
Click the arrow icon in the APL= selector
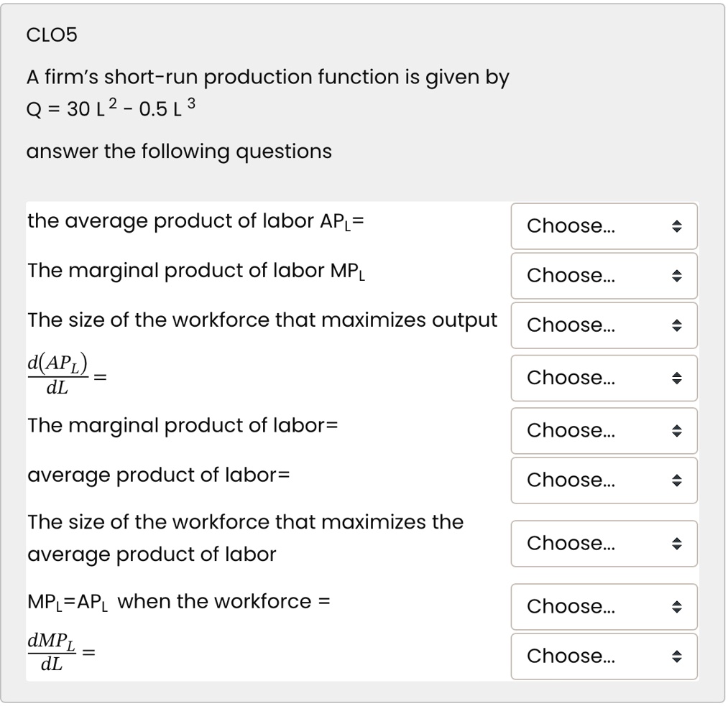676,226
